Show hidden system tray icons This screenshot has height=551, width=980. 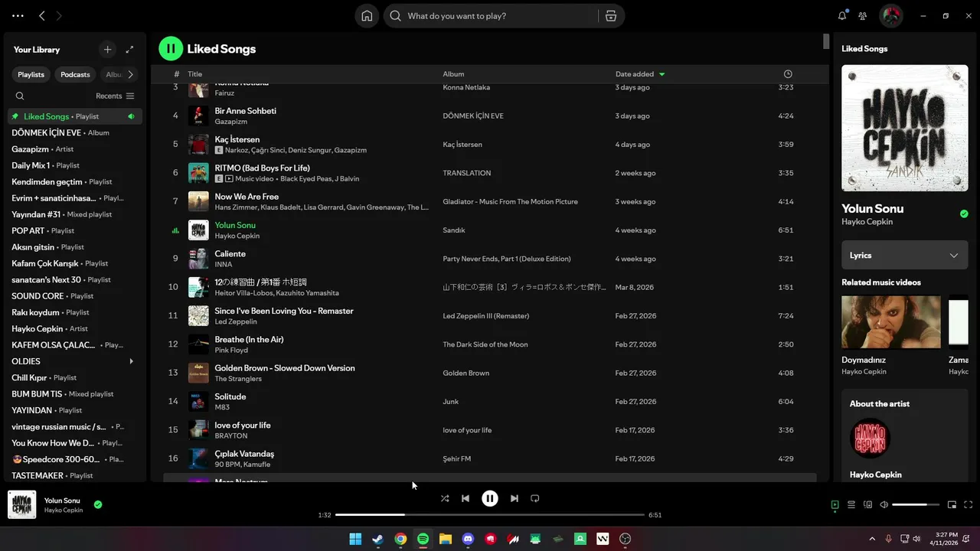(x=871, y=539)
